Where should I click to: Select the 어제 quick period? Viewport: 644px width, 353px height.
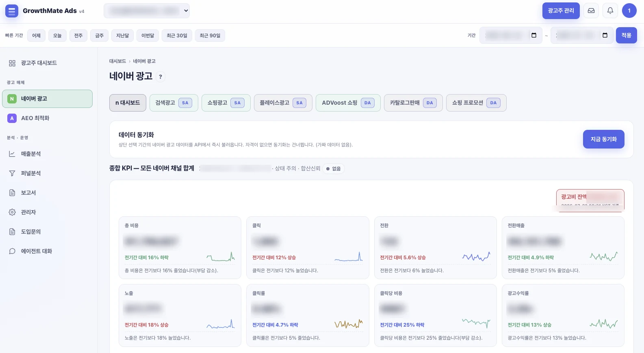click(x=36, y=36)
